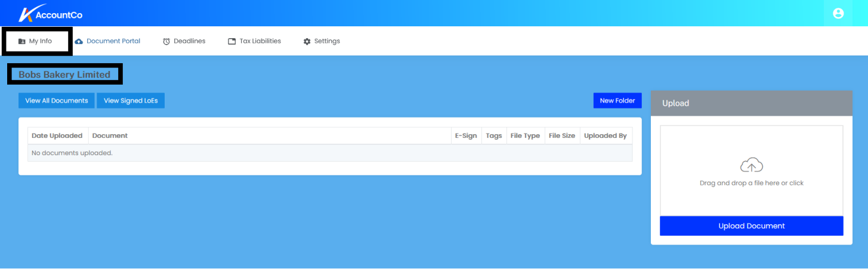Click the 'No documents uploaded.' row
The height and width of the screenshot is (269, 868).
(330, 153)
